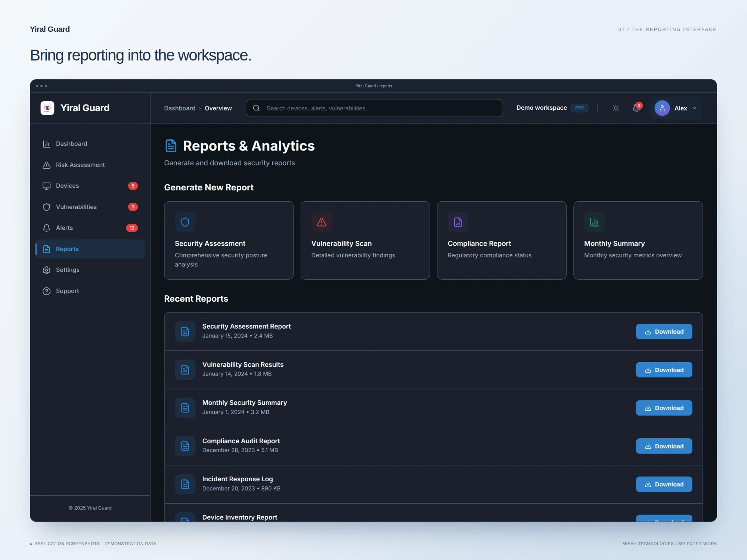Download the Vulnerability Scan Results
The image size is (747, 560).
[664, 370]
